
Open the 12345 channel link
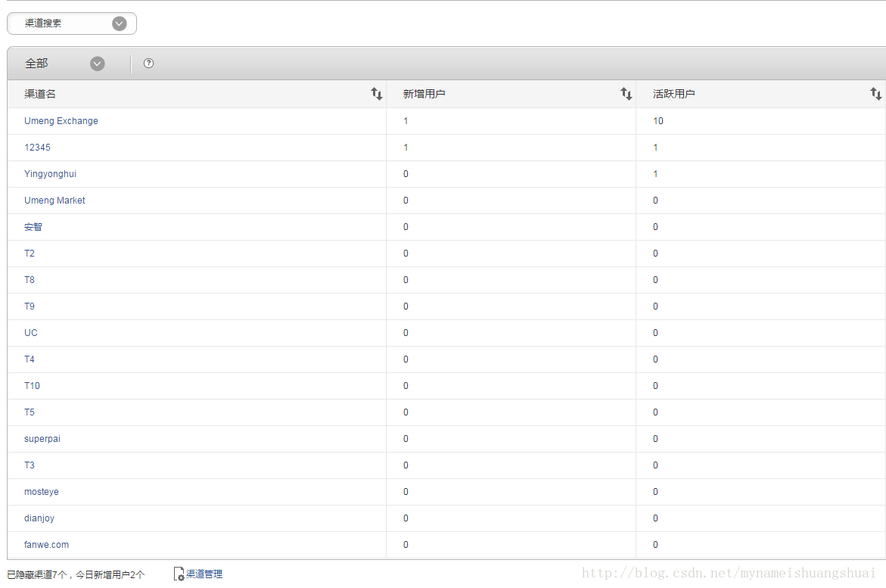click(37, 148)
